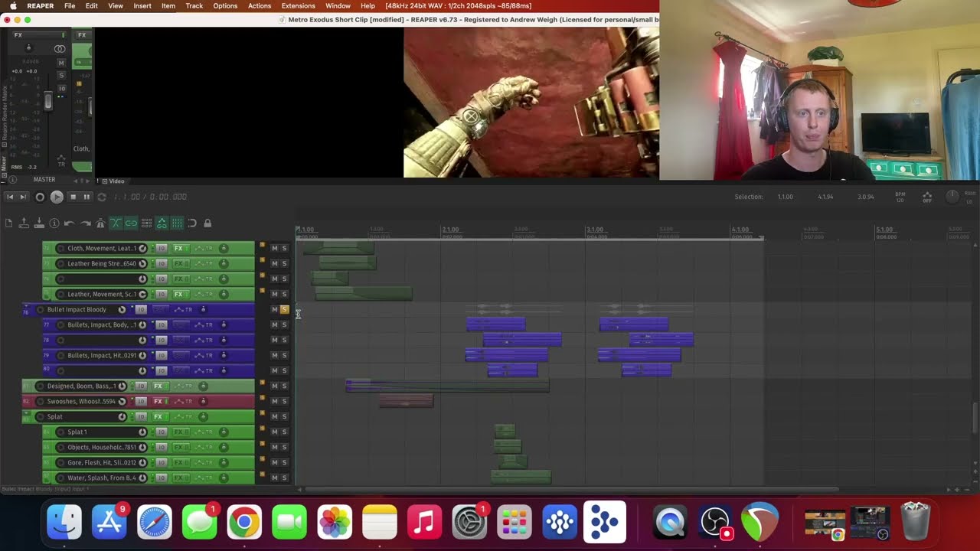Click Open Project upload-arrow icon
980x551 pixels.
click(x=24, y=223)
